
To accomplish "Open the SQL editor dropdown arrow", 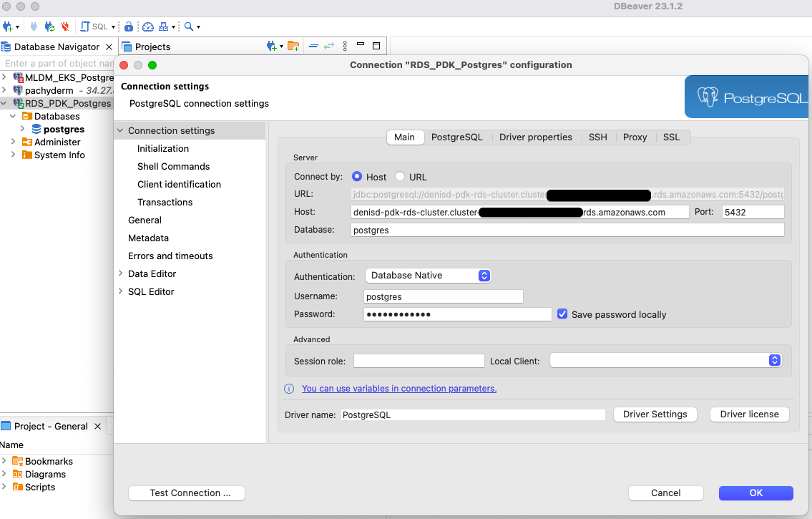I will click(x=113, y=27).
